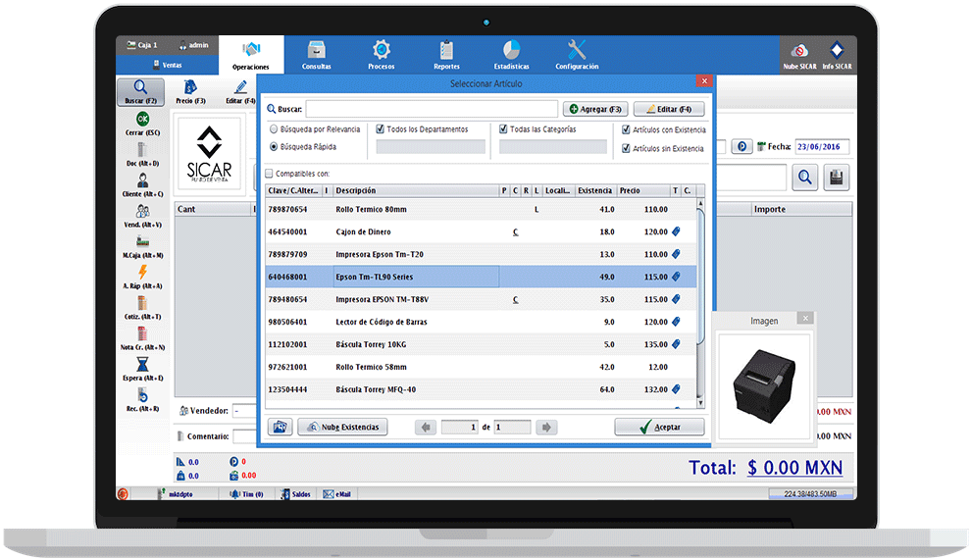Click the Buscar text field in dialog

tap(432, 109)
